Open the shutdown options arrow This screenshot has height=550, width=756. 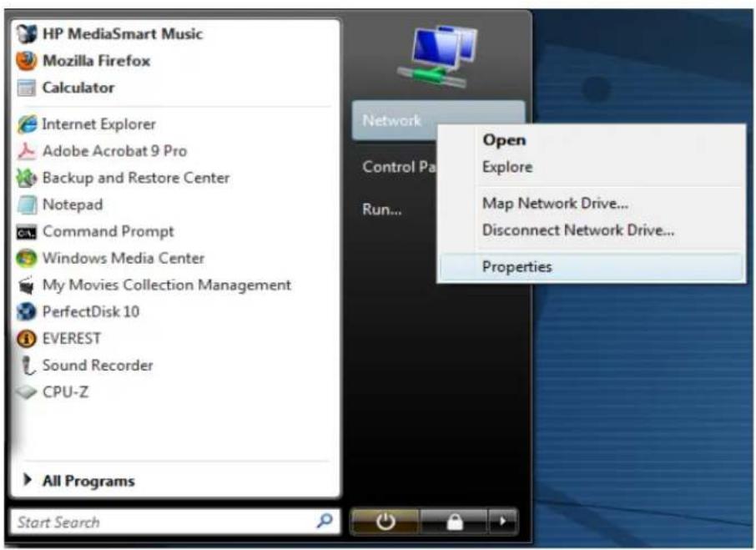click(x=503, y=522)
